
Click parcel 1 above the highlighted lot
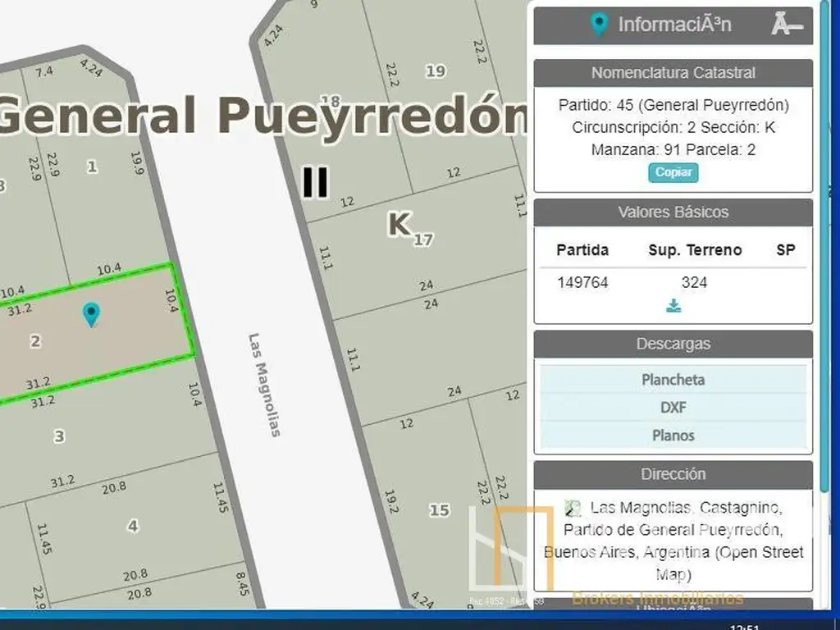(92, 167)
